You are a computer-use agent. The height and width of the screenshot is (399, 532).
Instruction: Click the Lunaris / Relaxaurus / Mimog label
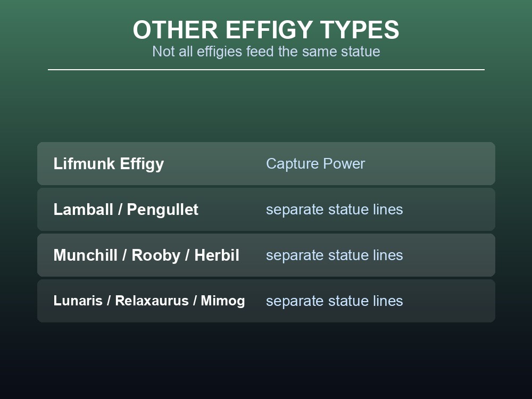[x=149, y=301]
